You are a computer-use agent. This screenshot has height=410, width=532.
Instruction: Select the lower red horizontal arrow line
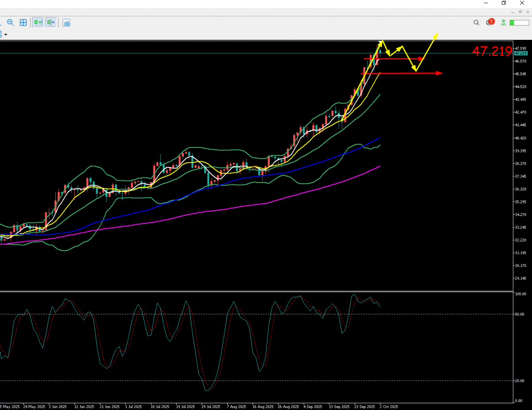coord(402,73)
